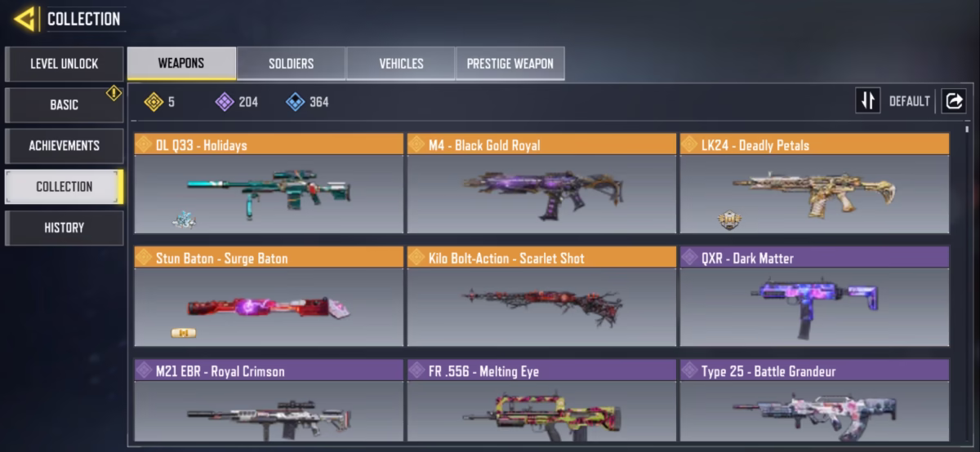Image resolution: width=980 pixels, height=452 pixels.
Task: Select the blue rare rarity count icon
Action: click(x=295, y=102)
